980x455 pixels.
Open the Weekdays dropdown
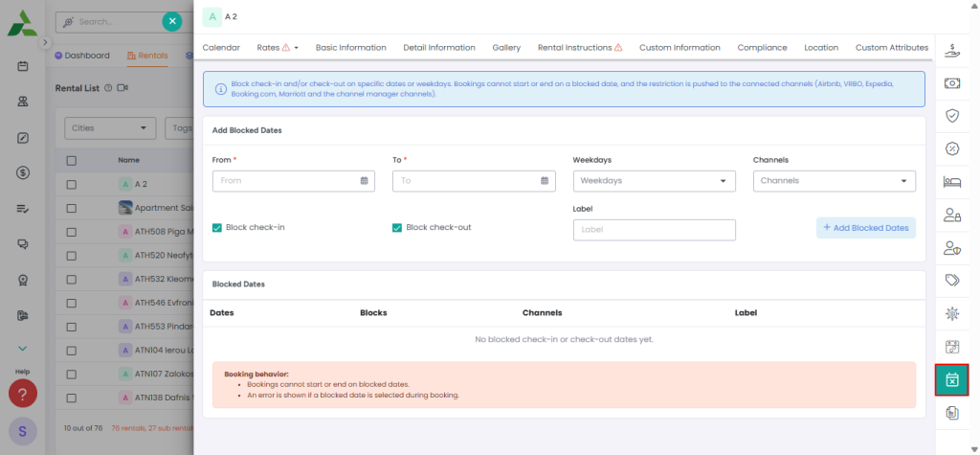tap(654, 181)
